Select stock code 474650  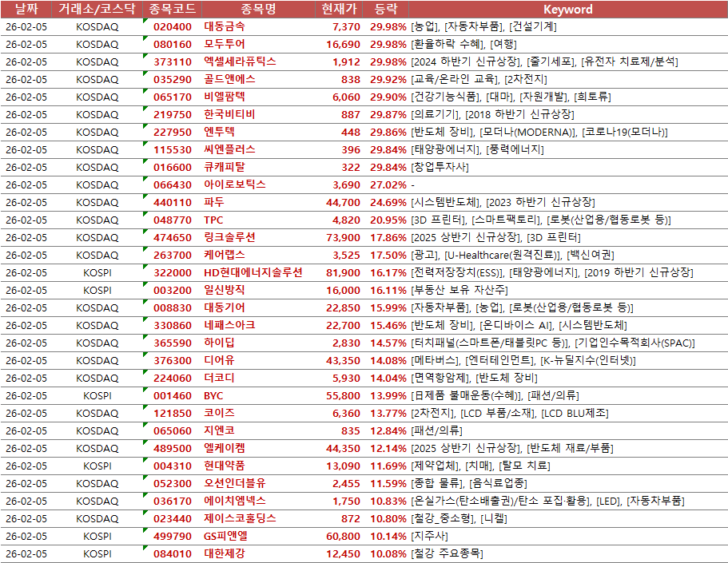pos(173,238)
